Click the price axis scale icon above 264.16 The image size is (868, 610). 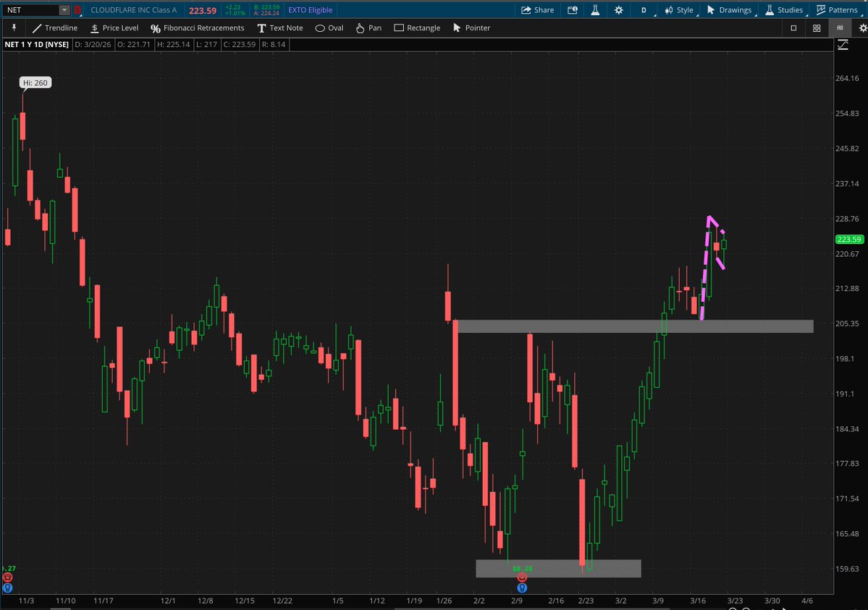843,45
